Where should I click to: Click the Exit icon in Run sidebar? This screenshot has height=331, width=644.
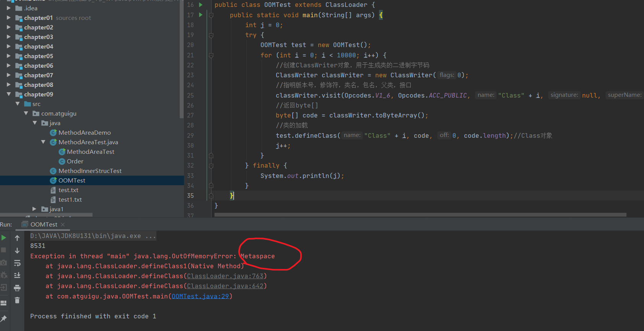[4, 287]
